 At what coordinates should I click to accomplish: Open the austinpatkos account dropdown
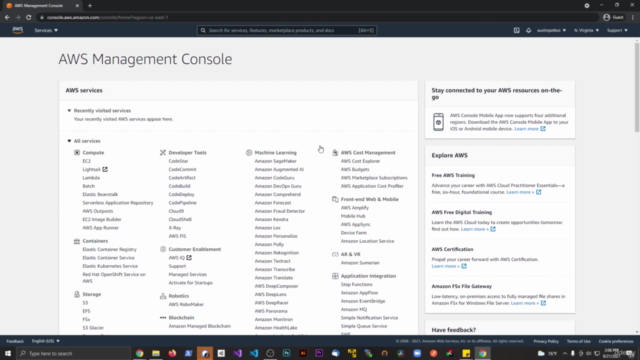click(551, 30)
